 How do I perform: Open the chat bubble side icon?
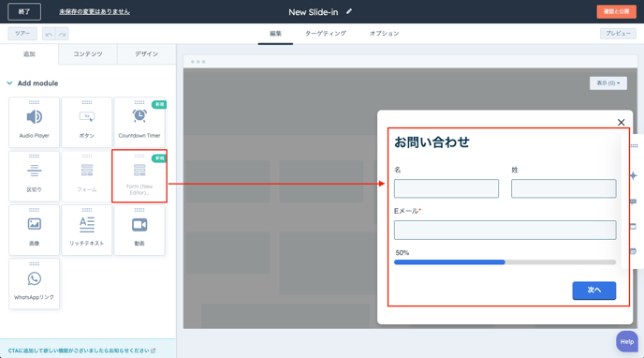coord(634,201)
